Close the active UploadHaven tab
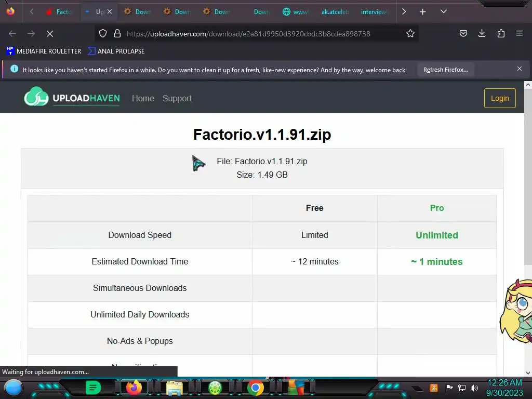This screenshot has height=399, width=532. point(110,11)
